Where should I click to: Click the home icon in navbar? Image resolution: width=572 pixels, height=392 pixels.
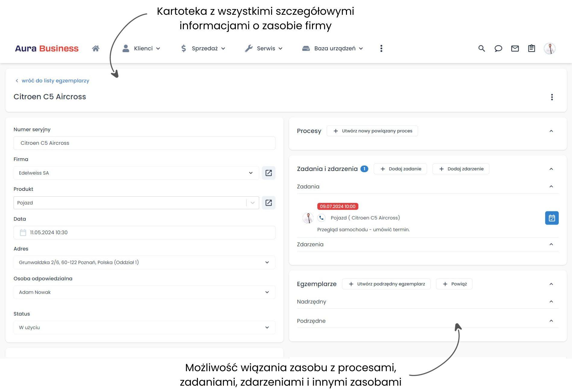tap(96, 49)
